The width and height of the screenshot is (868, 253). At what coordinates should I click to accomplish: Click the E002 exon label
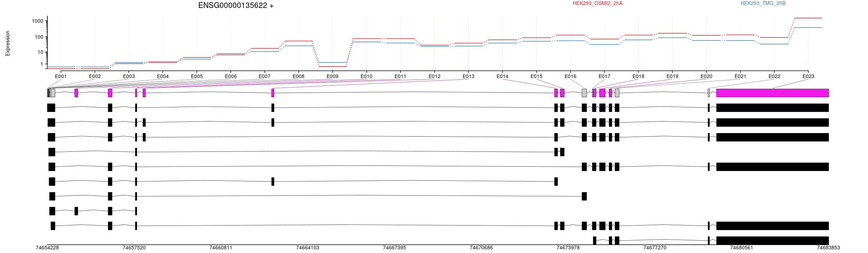[x=95, y=76]
